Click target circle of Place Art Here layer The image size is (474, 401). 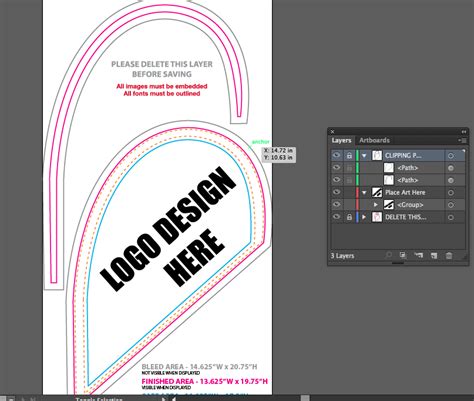tap(451, 192)
